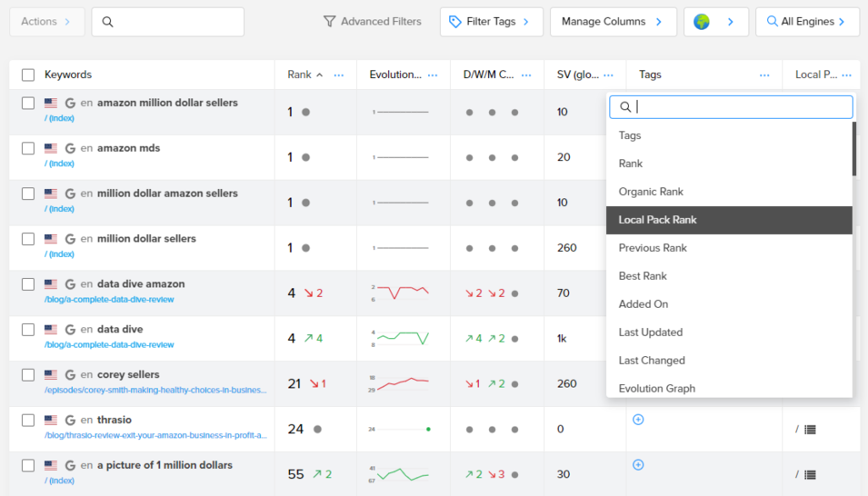Select the highlighted Local Pack Rank option
The height and width of the screenshot is (496, 868).
point(729,220)
